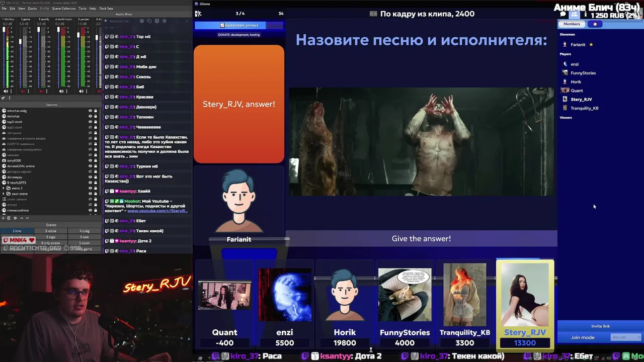Add a new source with plus icon
This screenshot has width=644, height=362.
(x=3, y=218)
